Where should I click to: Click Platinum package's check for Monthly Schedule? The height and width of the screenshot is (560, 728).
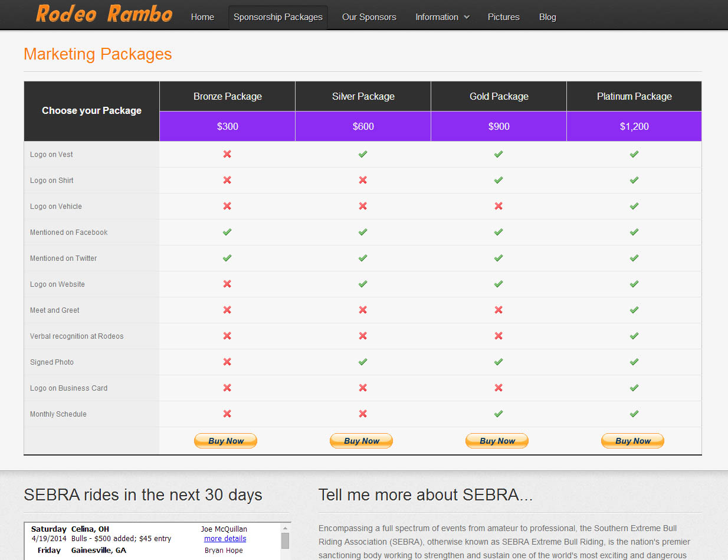tap(634, 414)
